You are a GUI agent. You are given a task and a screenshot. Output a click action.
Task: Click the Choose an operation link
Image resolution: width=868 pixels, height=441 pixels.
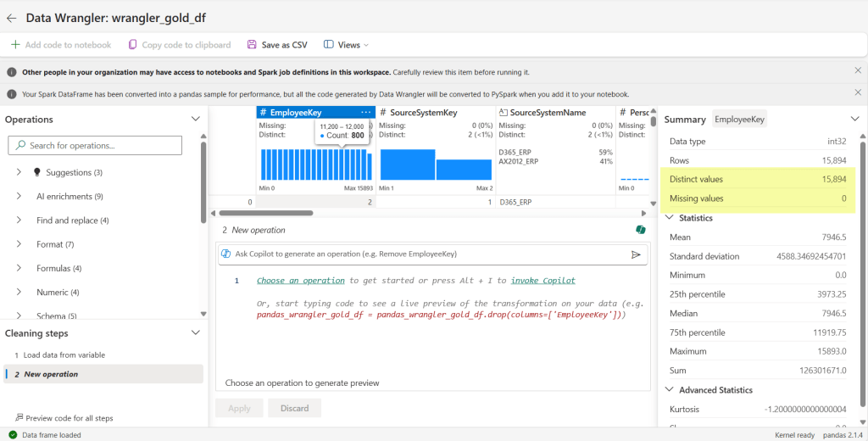[x=301, y=281]
